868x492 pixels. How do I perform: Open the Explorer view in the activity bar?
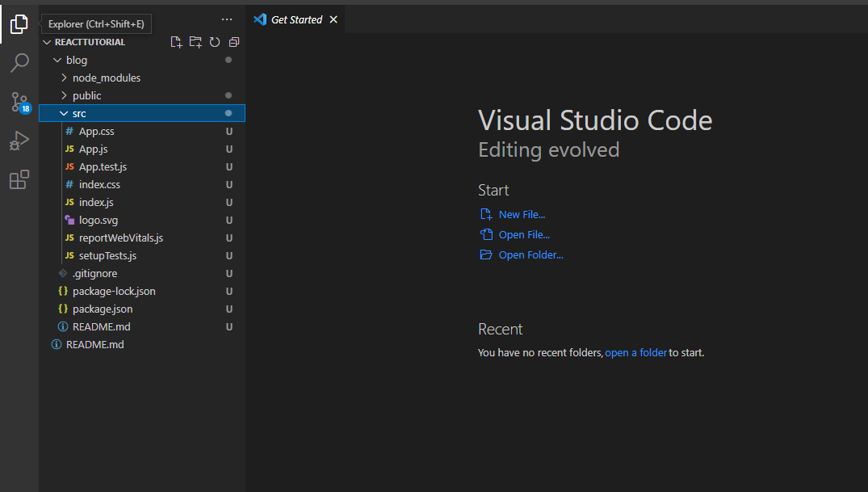(19, 23)
